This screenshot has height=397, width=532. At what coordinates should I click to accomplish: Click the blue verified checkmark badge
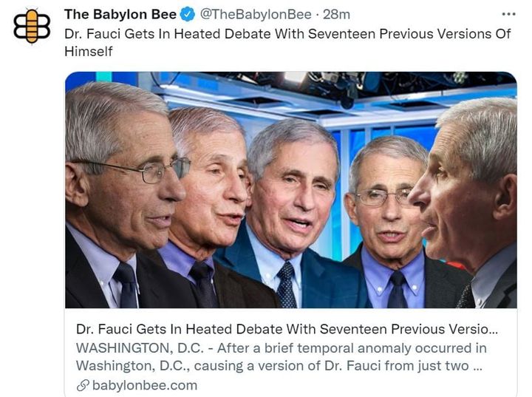coord(188,15)
